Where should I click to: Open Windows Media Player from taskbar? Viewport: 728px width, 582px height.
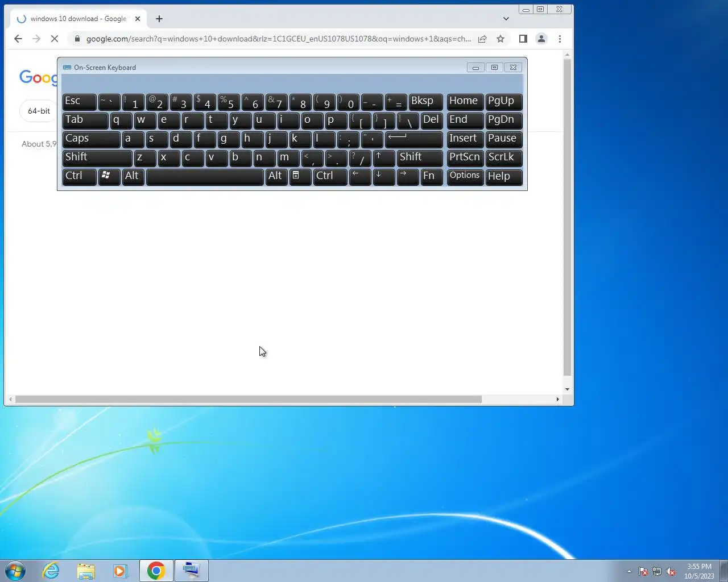(x=121, y=571)
